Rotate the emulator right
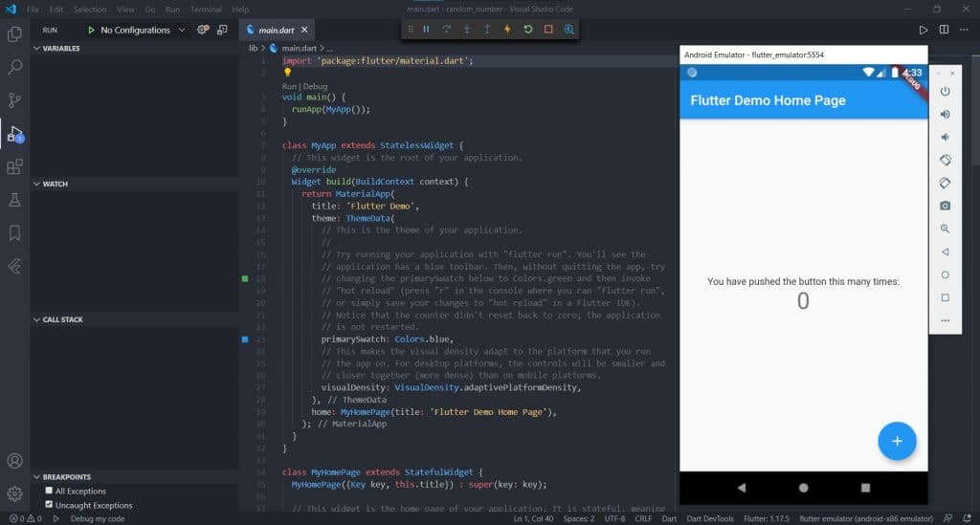Viewport: 980px width, 525px height. [x=945, y=183]
